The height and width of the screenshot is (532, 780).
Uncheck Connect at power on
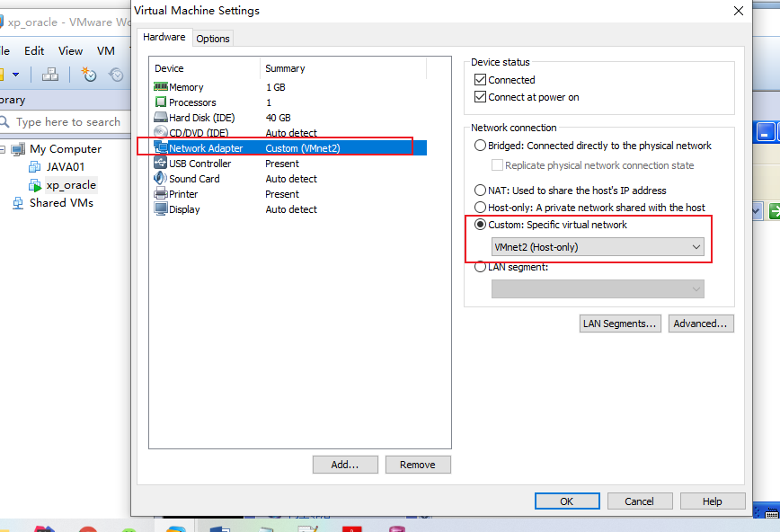pyautogui.click(x=480, y=96)
